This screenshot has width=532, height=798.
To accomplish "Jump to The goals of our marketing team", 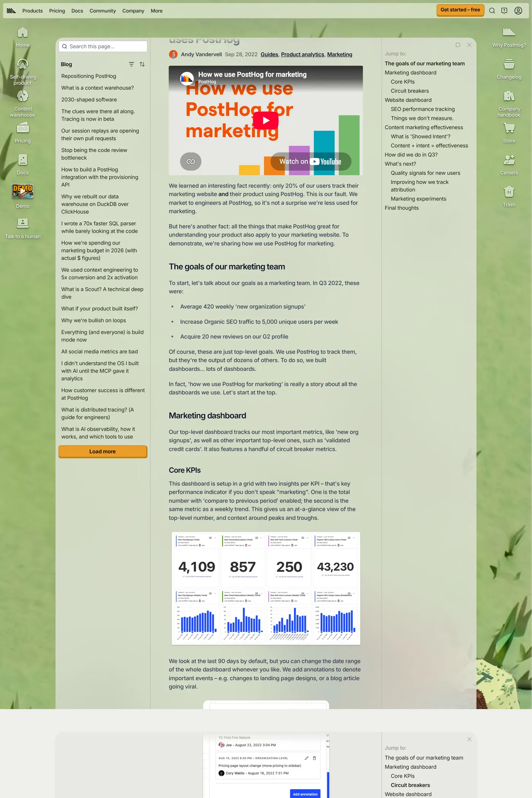I will 425,63.
